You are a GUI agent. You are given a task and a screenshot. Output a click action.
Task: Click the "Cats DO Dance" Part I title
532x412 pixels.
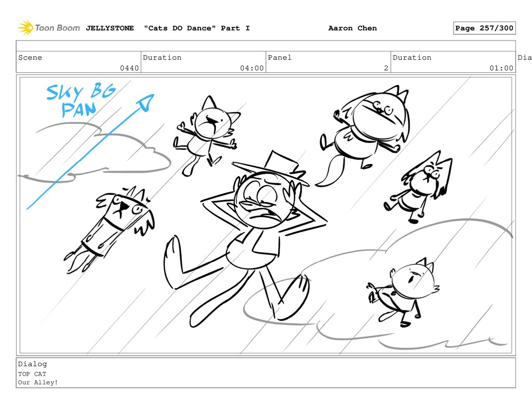coord(197,28)
